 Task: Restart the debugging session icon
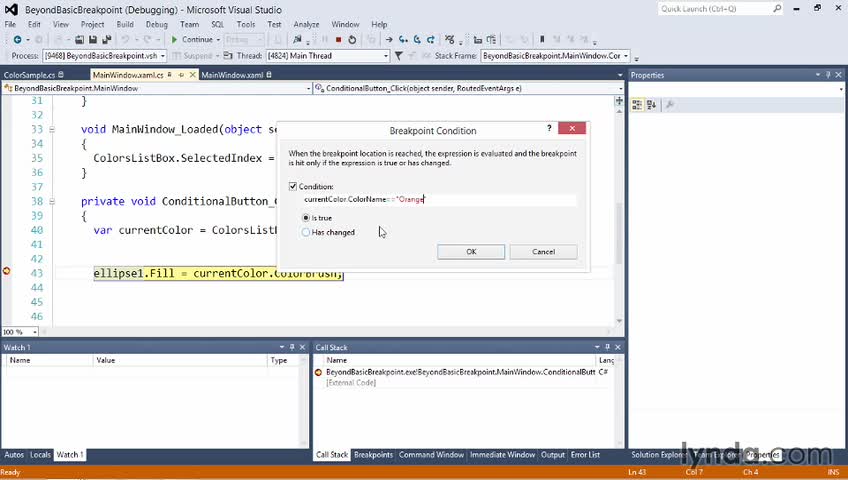click(x=352, y=39)
